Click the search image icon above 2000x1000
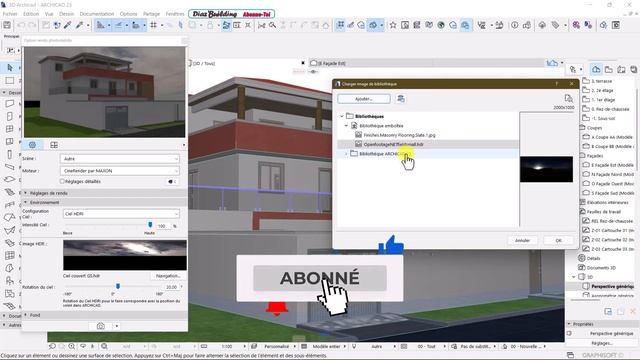Viewport: 640px width, 360px height. pos(569,98)
